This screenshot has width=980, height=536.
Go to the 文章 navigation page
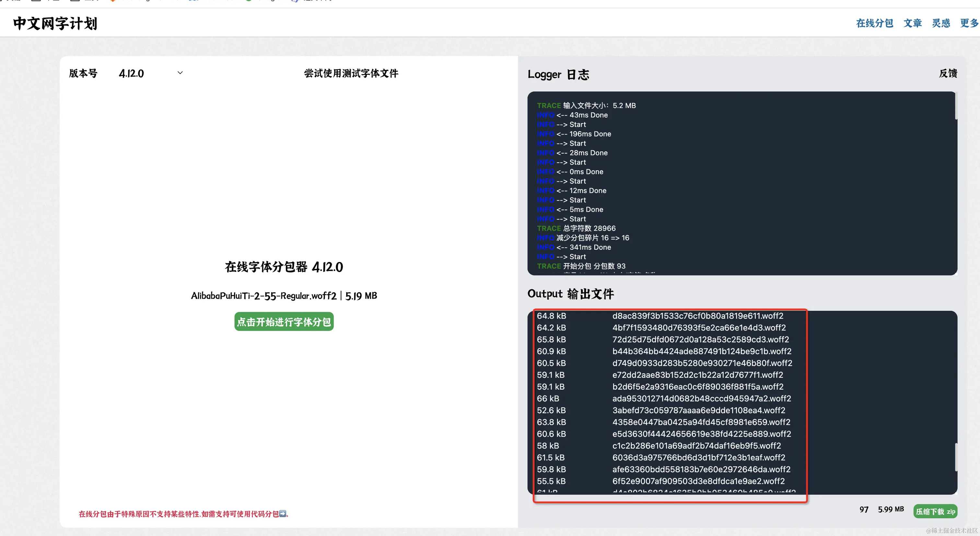click(912, 23)
